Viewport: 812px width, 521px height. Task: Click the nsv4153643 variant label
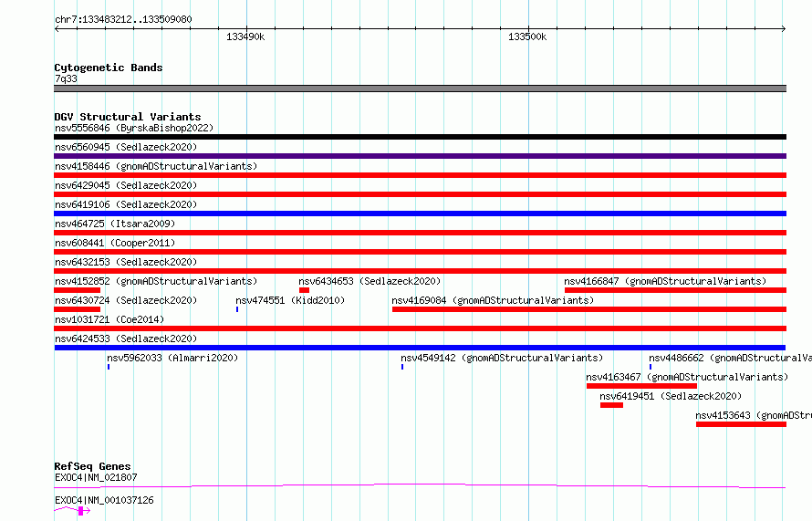[x=754, y=415]
